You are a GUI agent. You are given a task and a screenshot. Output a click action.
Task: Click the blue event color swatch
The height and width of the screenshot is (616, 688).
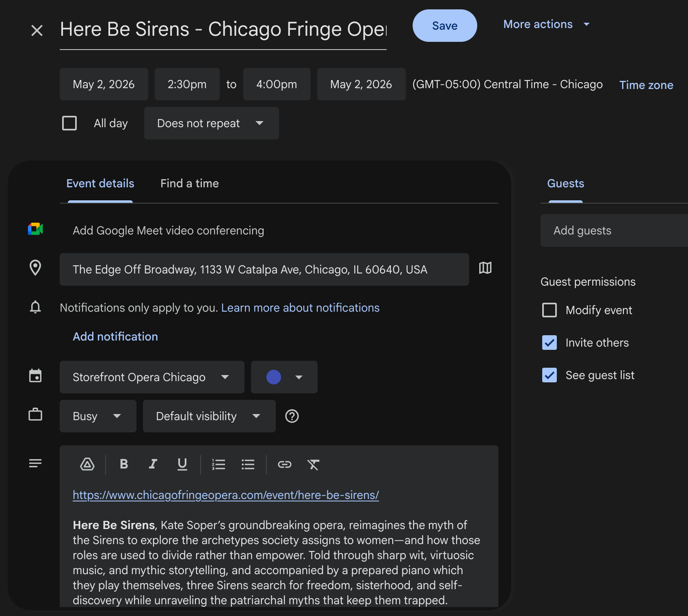coord(274,377)
